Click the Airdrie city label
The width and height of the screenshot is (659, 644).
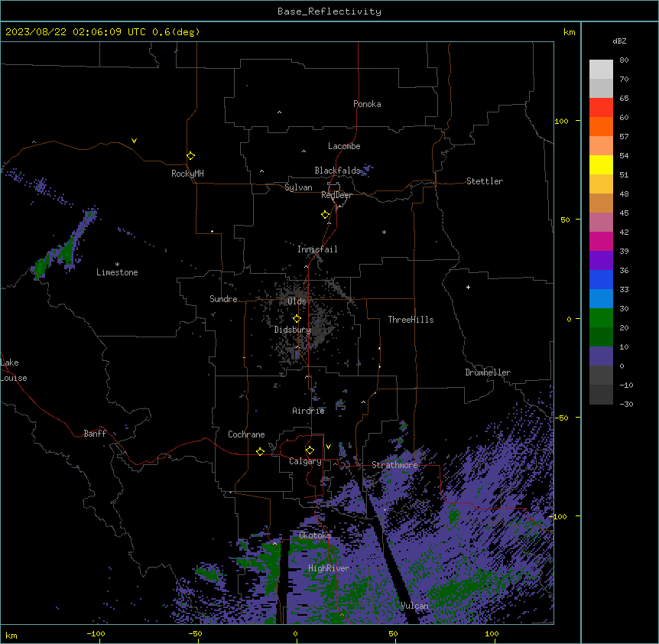pos(309,411)
